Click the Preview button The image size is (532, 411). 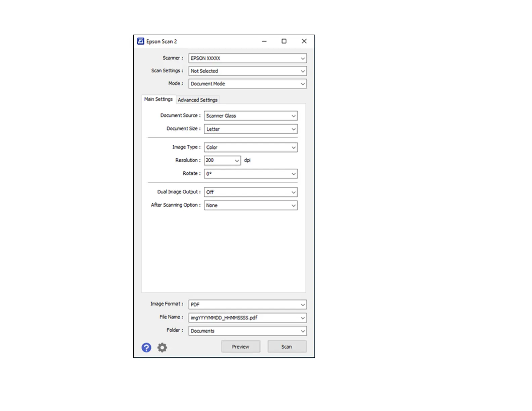tap(241, 347)
